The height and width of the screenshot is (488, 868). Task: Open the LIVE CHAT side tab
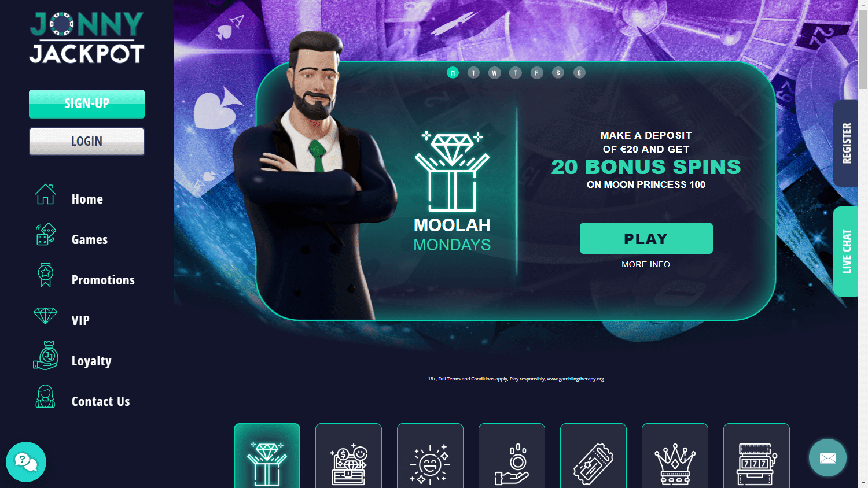point(845,252)
